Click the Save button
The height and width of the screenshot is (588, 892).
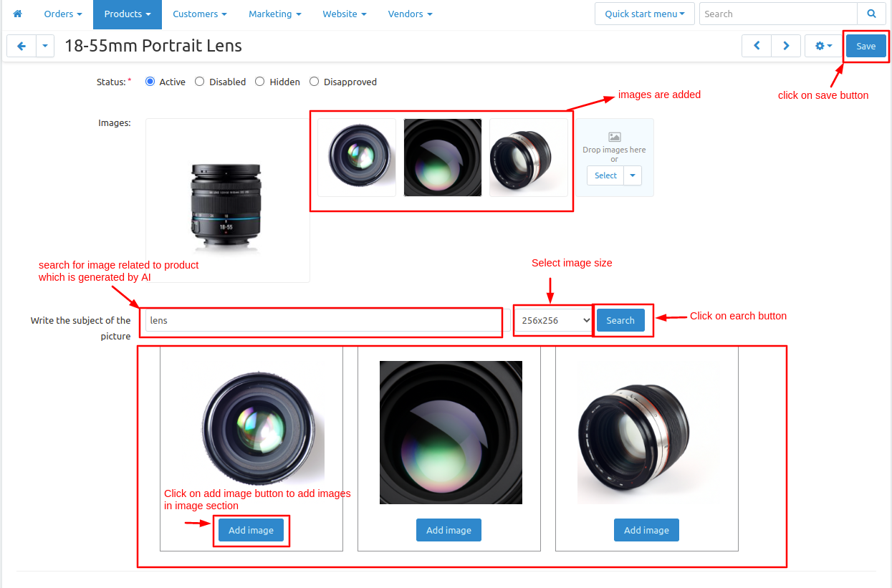tap(866, 46)
